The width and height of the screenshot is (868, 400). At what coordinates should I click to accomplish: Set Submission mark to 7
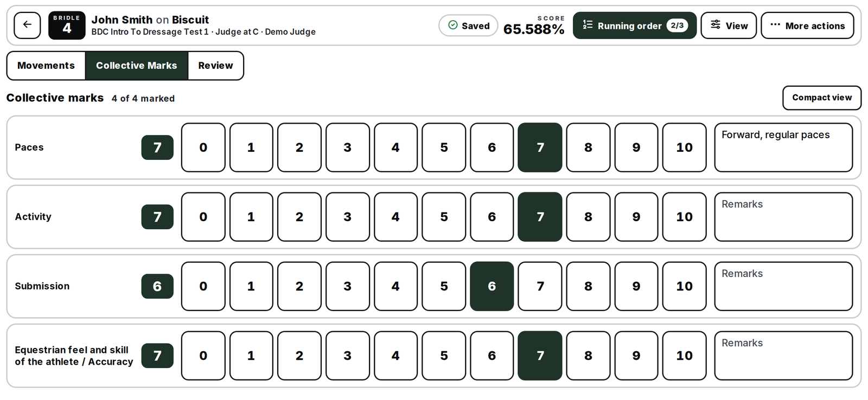(x=540, y=286)
